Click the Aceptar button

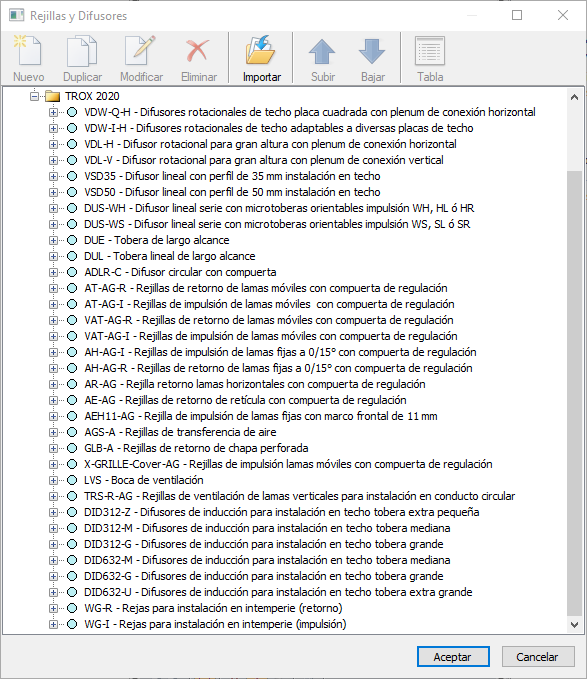coord(453,657)
